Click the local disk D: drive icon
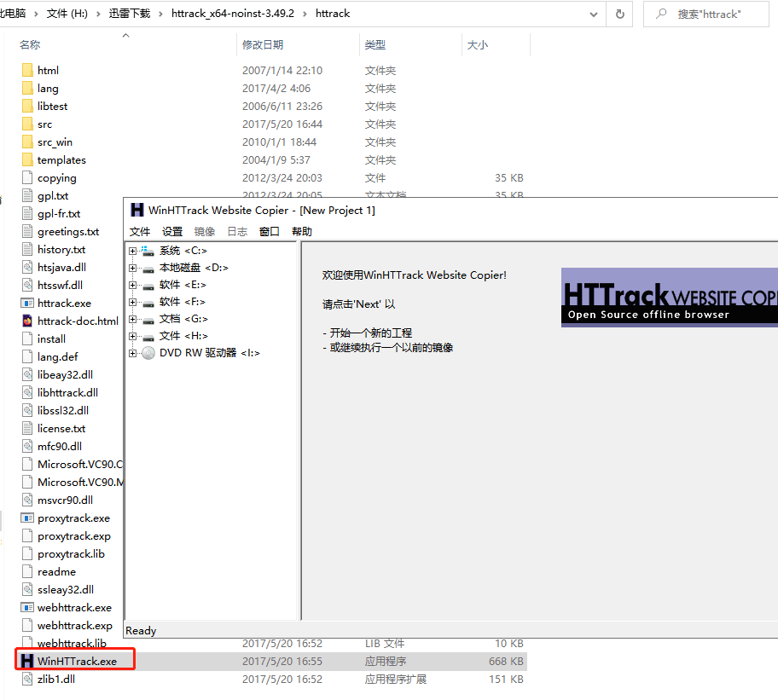 coord(148,269)
